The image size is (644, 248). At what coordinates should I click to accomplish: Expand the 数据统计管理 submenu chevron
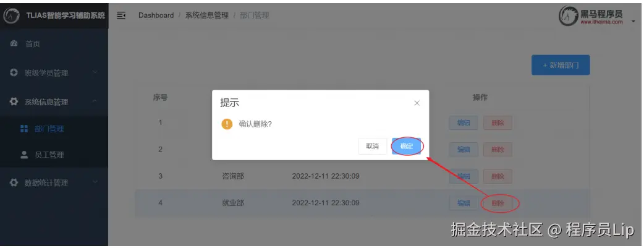pos(95,182)
